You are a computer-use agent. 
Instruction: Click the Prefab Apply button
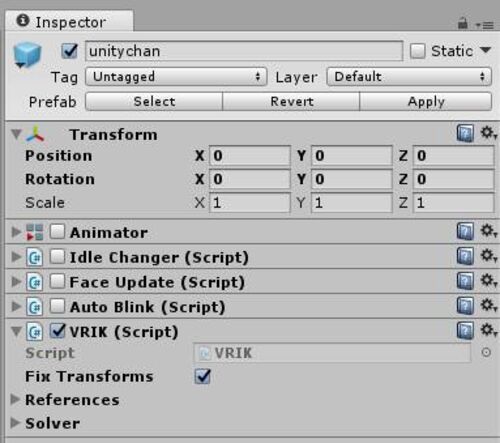pyautogui.click(x=426, y=101)
